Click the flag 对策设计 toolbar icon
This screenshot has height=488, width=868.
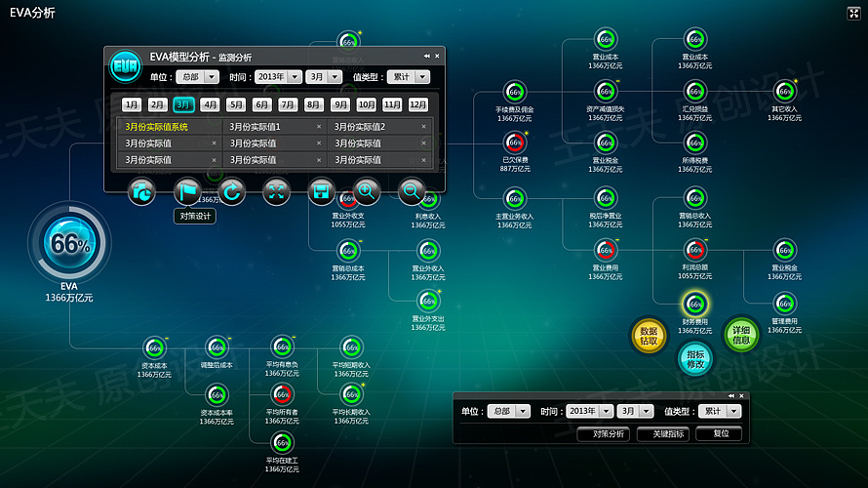pos(187,191)
